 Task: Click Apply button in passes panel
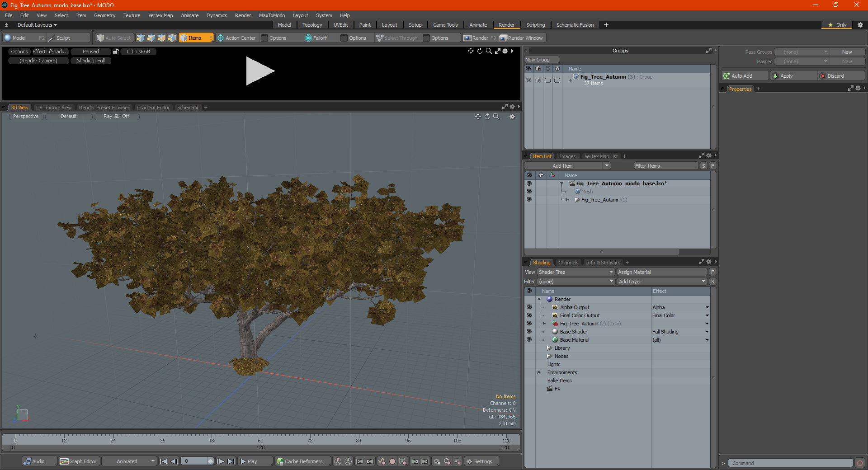tap(793, 76)
